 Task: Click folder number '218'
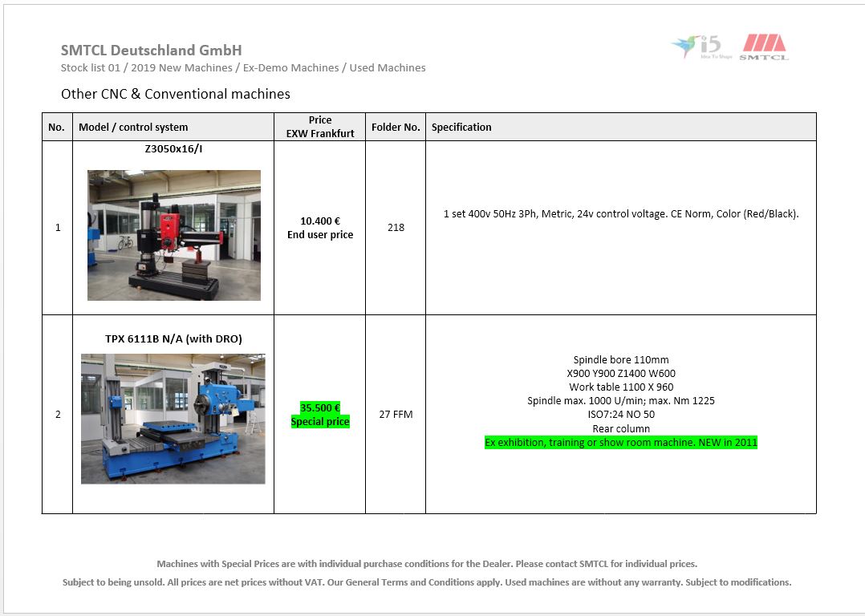tap(396, 227)
